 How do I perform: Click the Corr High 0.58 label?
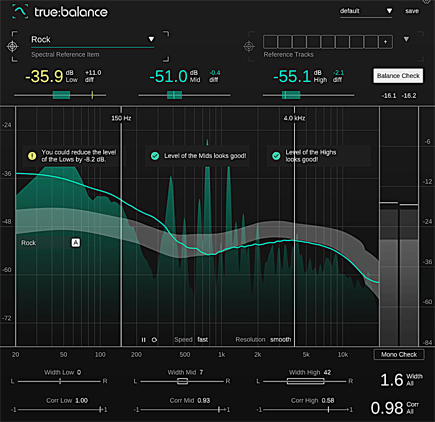coord(312,400)
